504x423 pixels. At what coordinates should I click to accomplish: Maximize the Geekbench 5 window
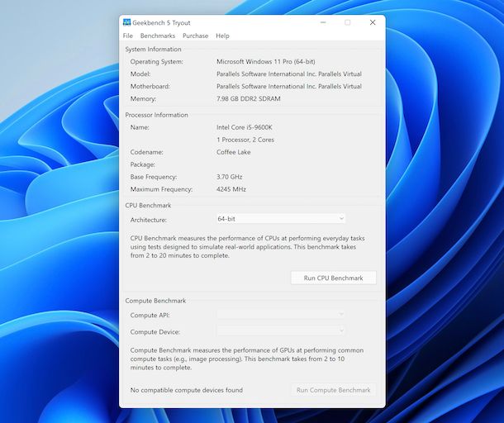click(348, 22)
